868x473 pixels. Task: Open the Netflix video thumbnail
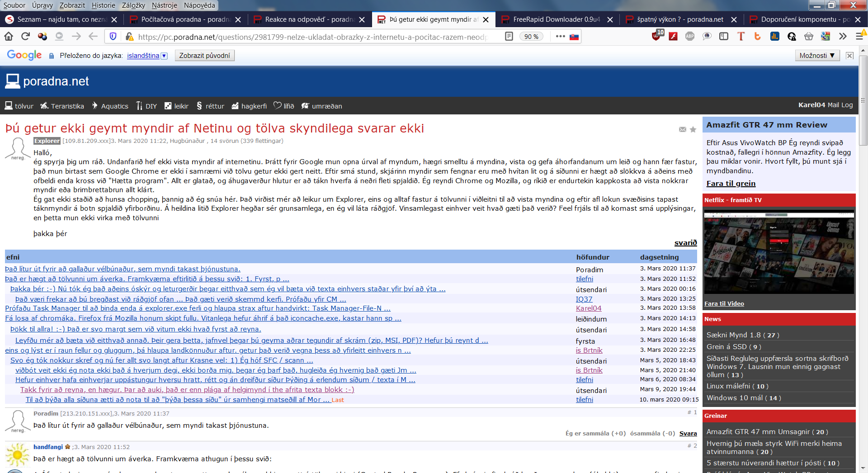coord(779,252)
